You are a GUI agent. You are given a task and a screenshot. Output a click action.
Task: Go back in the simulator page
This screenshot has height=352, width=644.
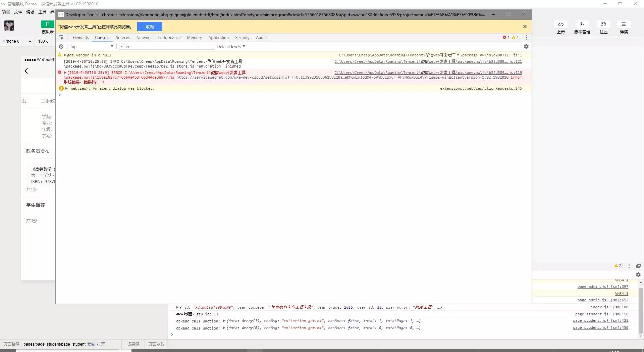[x=26, y=71]
